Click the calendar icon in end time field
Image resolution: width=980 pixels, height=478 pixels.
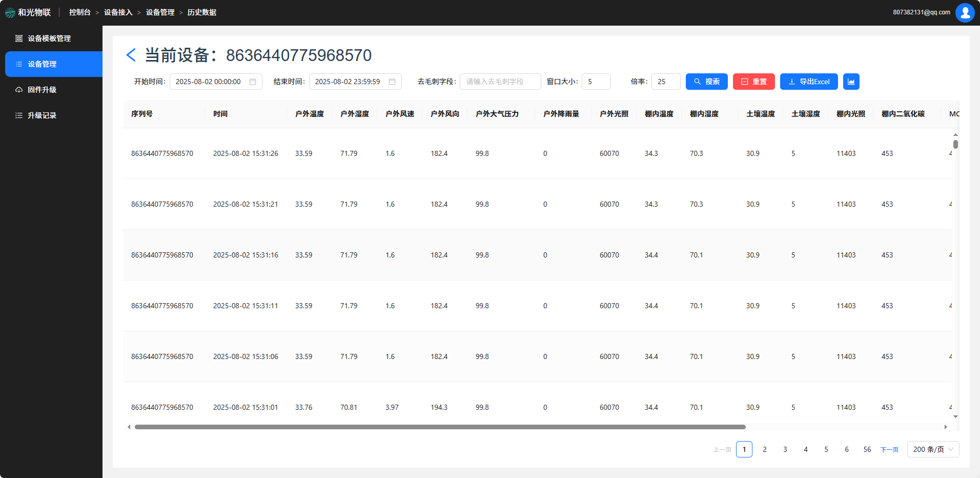(392, 82)
